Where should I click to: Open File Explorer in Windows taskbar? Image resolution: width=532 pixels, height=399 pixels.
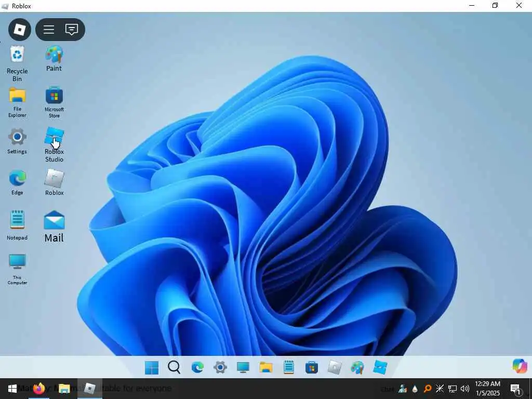[x=64, y=389]
